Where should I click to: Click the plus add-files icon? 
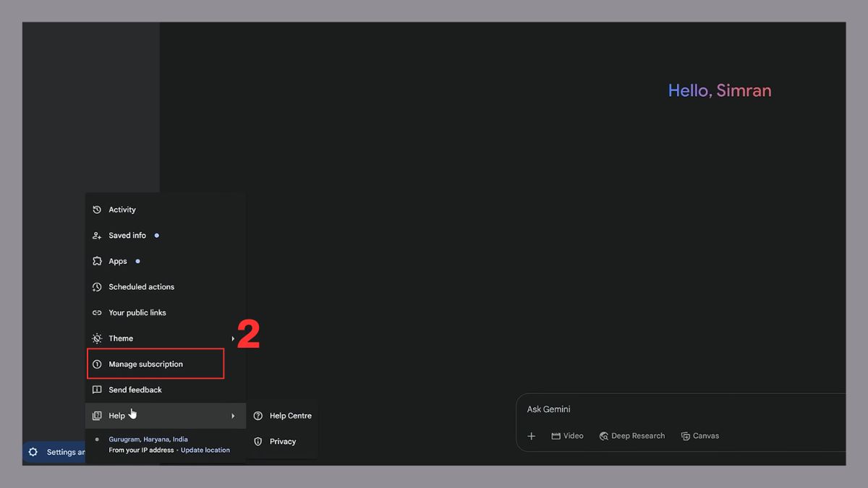(532, 436)
